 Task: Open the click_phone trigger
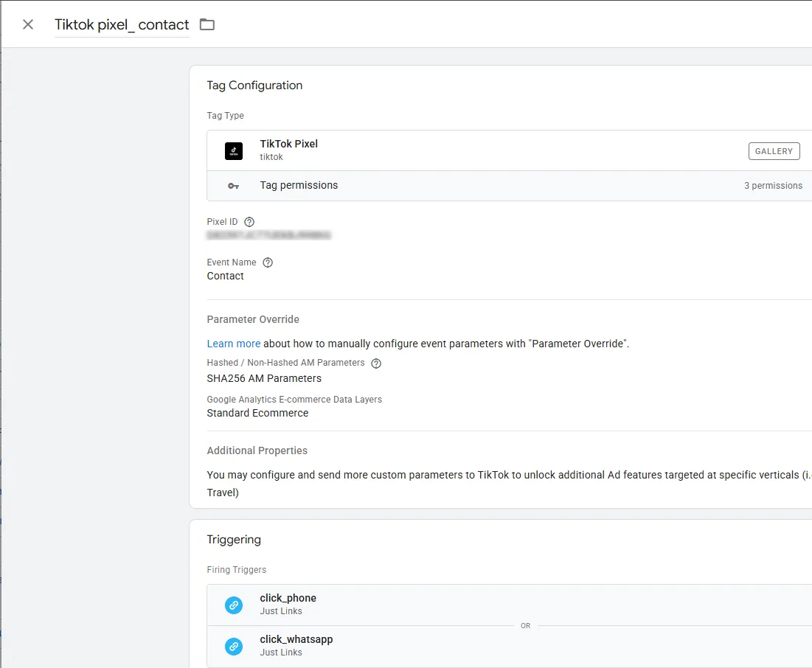(510, 605)
